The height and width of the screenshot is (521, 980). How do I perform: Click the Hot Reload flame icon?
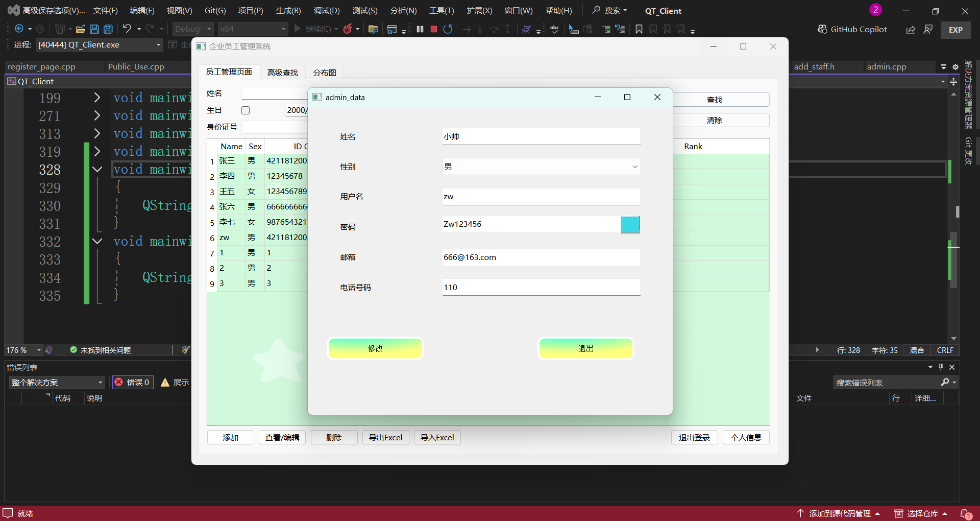click(348, 29)
